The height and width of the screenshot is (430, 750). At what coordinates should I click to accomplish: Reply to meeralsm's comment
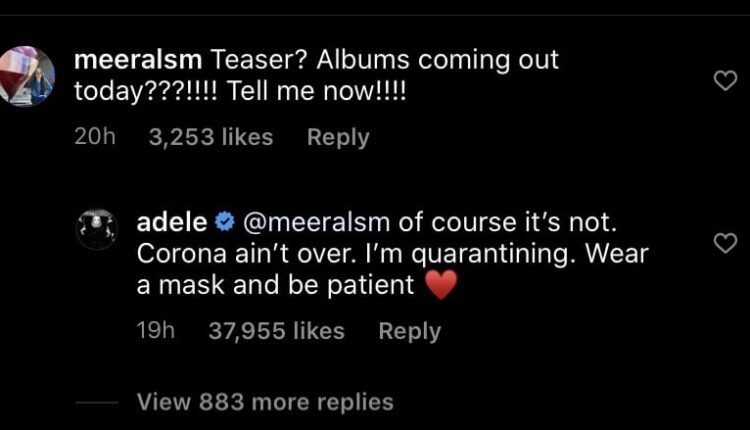click(x=337, y=137)
